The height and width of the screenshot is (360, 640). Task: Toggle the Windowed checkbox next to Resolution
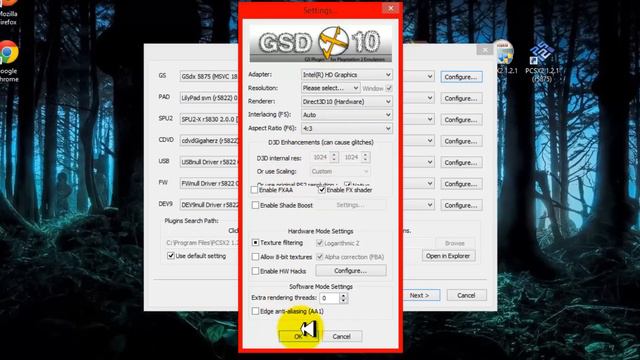389,88
